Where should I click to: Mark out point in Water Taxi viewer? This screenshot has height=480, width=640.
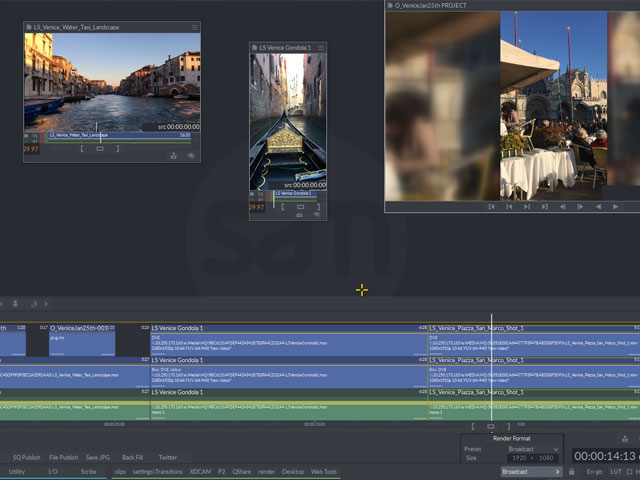[x=118, y=149]
